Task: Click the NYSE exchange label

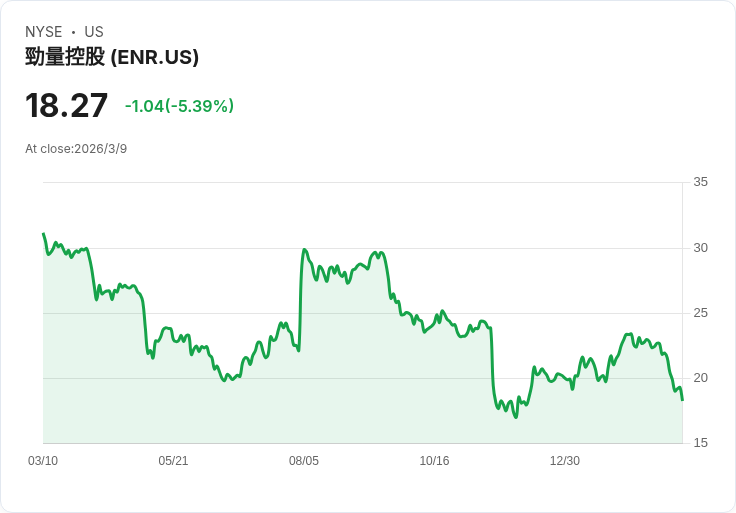Action: [44, 32]
